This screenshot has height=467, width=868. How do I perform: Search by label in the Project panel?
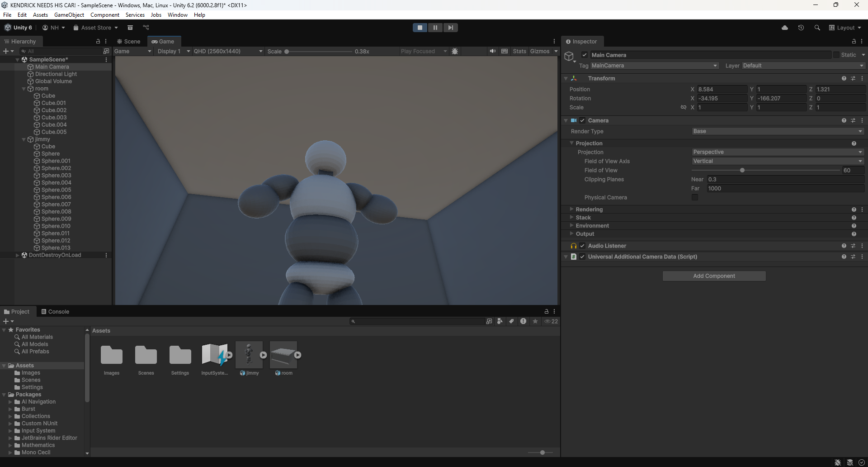(511, 321)
